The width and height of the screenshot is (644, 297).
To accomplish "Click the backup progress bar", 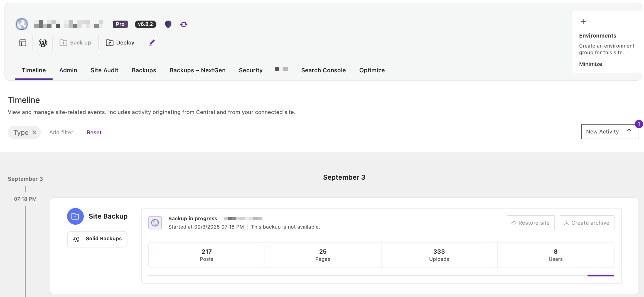I will pos(381,276).
